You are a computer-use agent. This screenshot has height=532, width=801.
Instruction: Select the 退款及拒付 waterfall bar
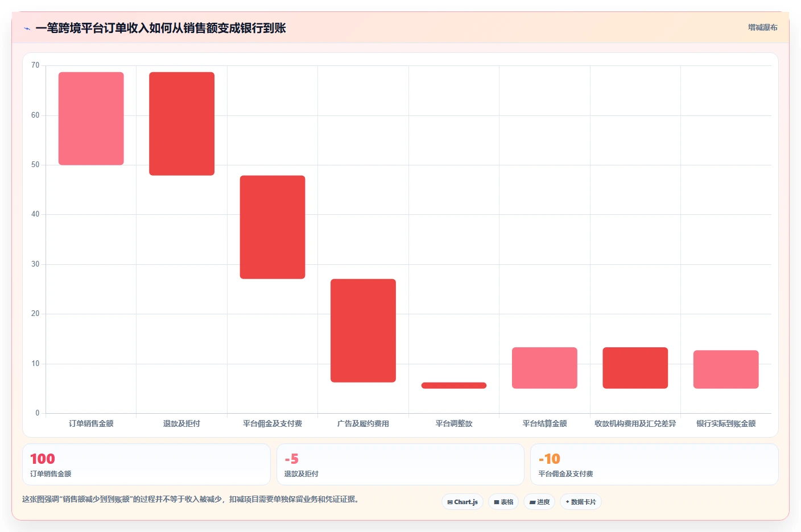point(181,123)
